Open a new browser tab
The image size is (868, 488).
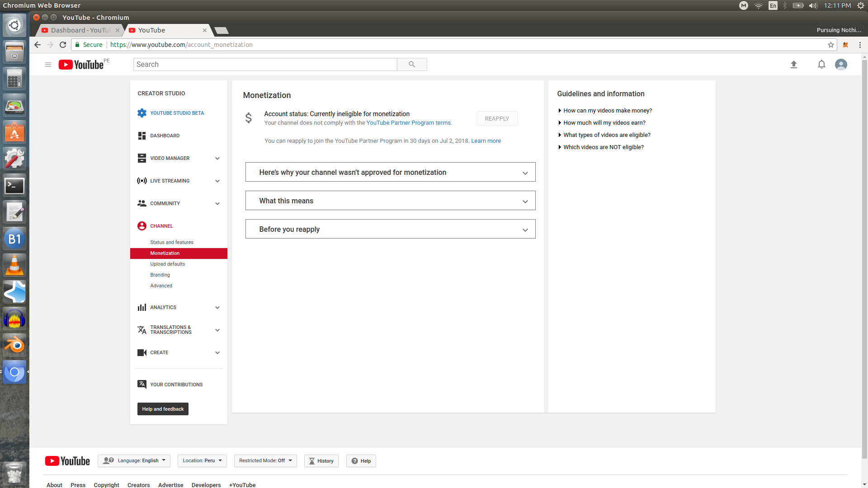(221, 31)
